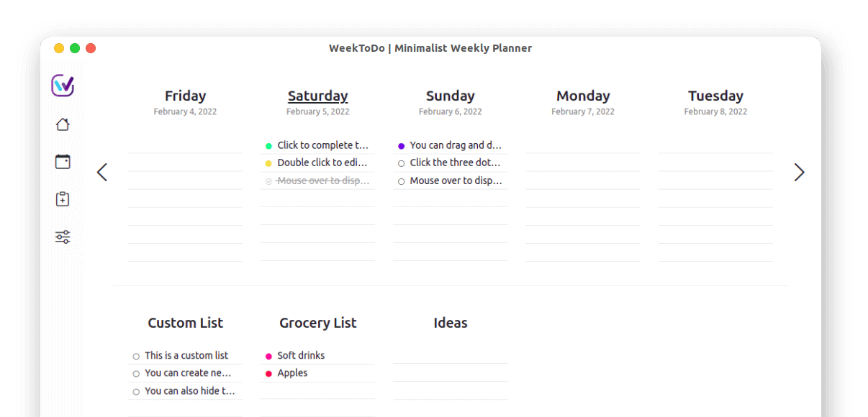This screenshot has height=417, width=868.
Task: Open settings sliders icon in sidebar
Action: [63, 237]
